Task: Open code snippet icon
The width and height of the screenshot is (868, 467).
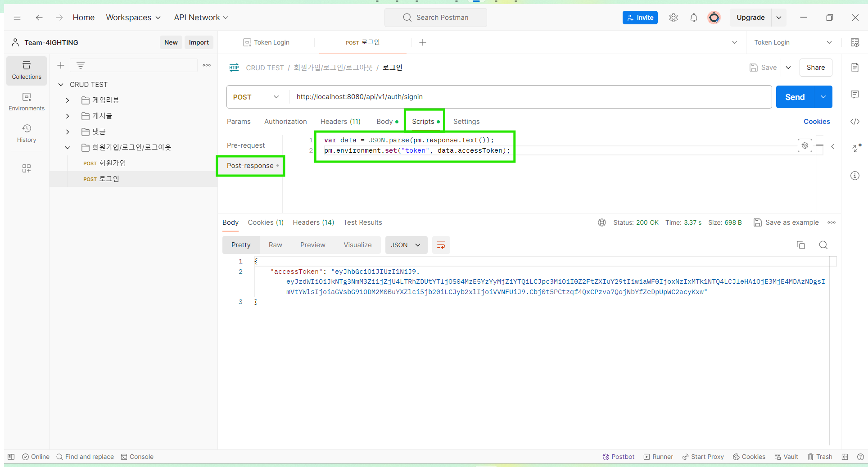Action: 855,122
